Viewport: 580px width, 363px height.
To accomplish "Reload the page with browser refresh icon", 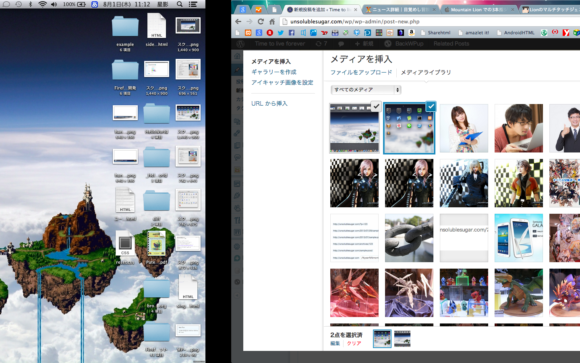I will coord(261,22).
